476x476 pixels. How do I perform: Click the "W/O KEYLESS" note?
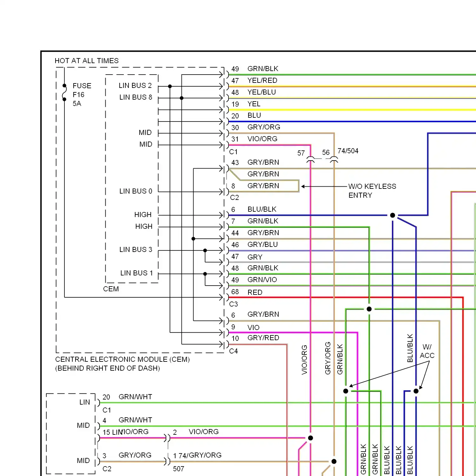372,186
